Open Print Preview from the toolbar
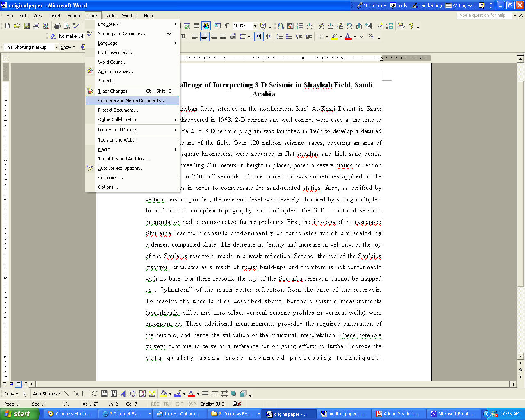Viewport: 525px width, 420px height. [67, 26]
